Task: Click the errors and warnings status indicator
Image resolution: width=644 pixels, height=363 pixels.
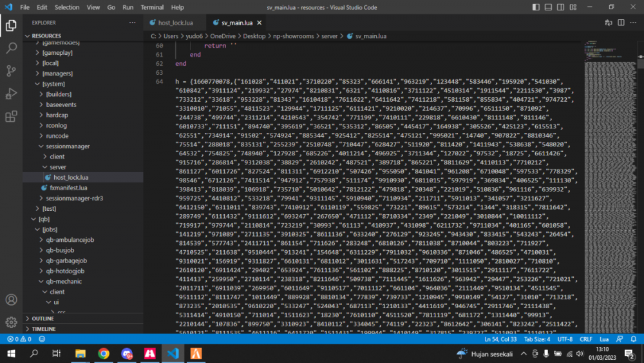Action: click(19, 338)
